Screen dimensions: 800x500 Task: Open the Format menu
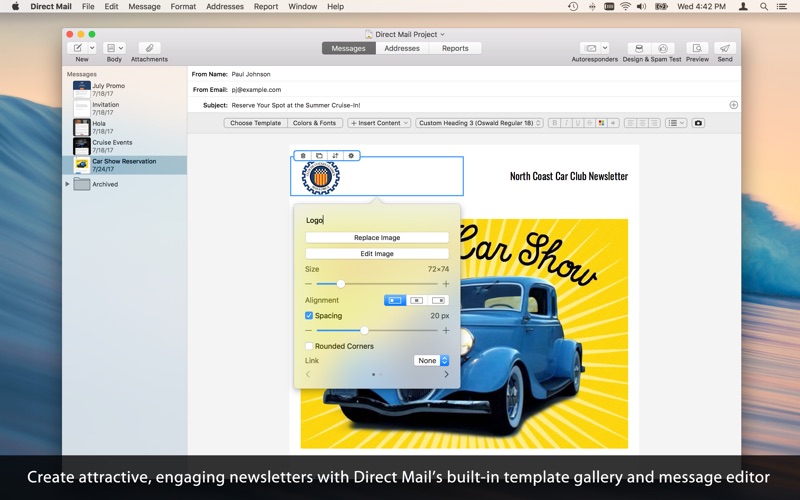[183, 7]
